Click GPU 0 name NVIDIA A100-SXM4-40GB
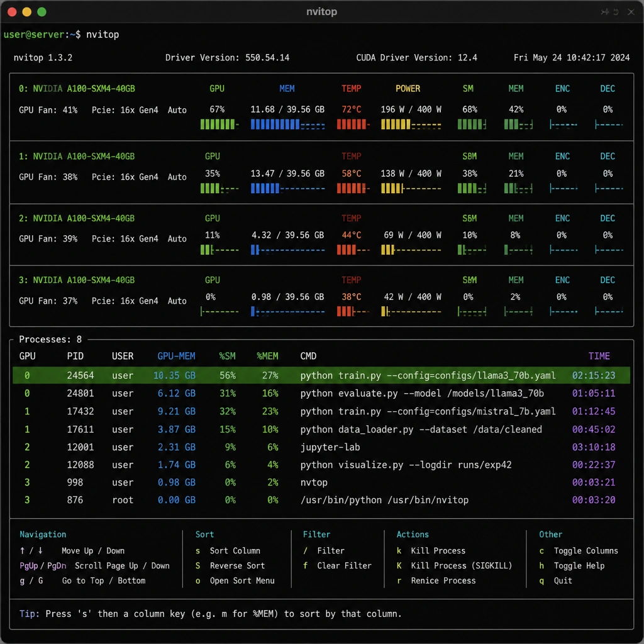Image resolution: width=644 pixels, height=644 pixels. tap(84, 89)
